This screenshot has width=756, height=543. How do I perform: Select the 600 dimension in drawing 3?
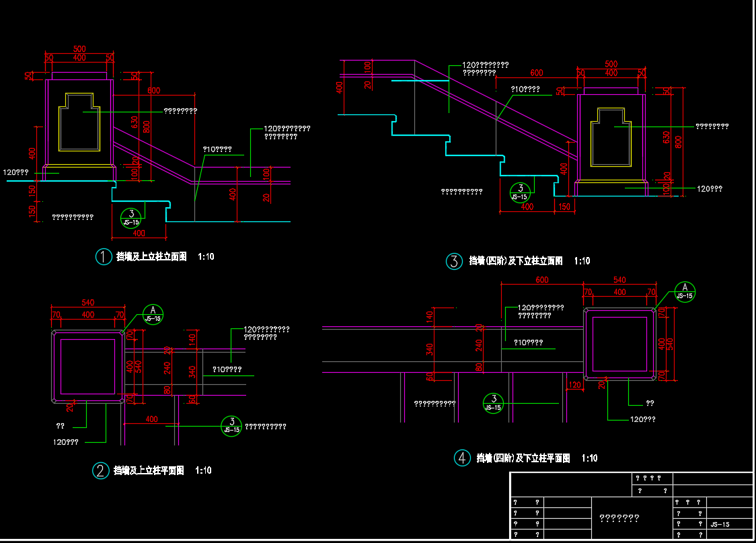(x=537, y=73)
